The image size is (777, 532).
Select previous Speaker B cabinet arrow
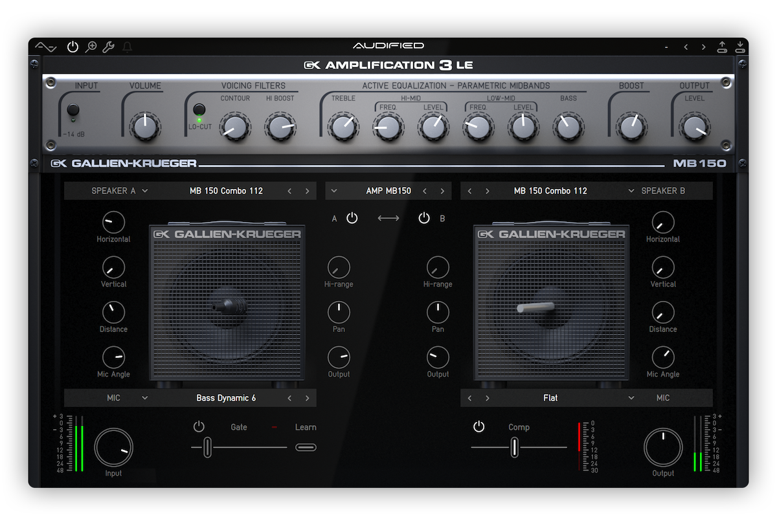(x=469, y=191)
